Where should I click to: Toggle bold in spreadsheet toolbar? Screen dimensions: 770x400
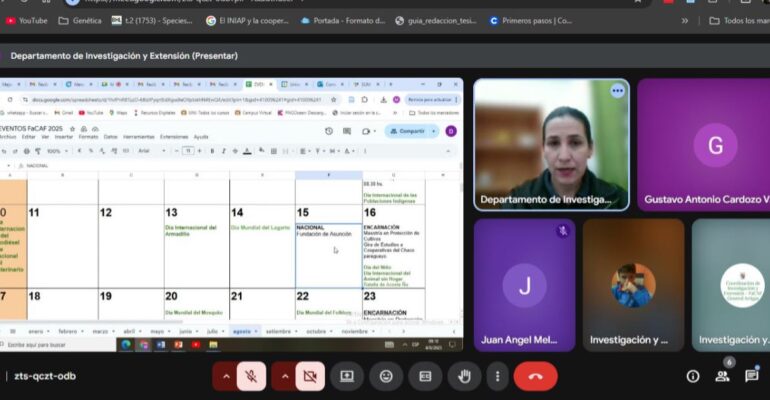212,151
